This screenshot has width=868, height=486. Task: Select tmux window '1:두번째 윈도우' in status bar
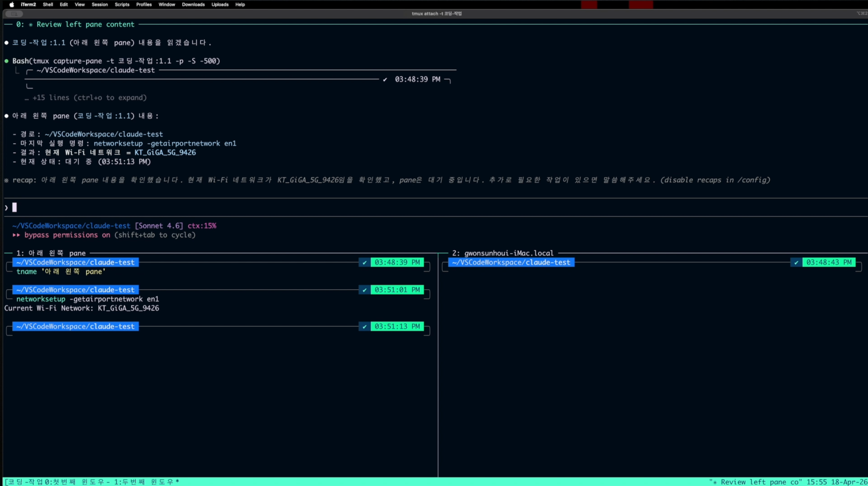click(147, 482)
